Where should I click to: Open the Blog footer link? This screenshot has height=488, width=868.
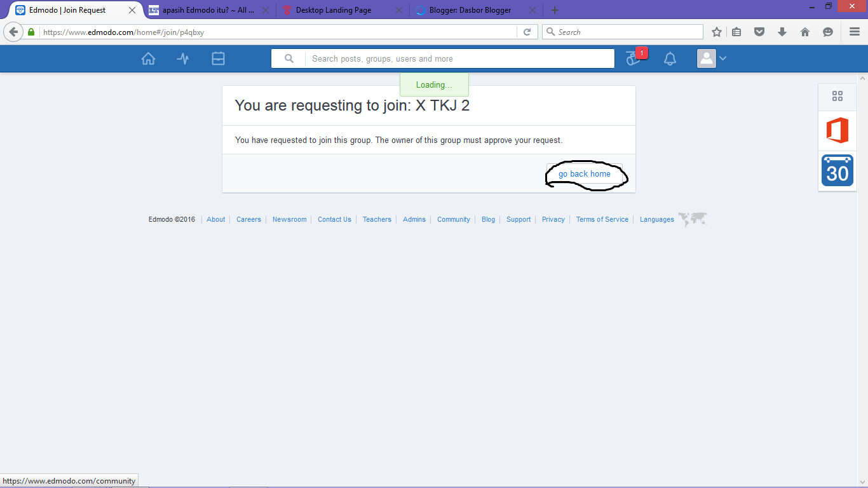pyautogui.click(x=488, y=219)
